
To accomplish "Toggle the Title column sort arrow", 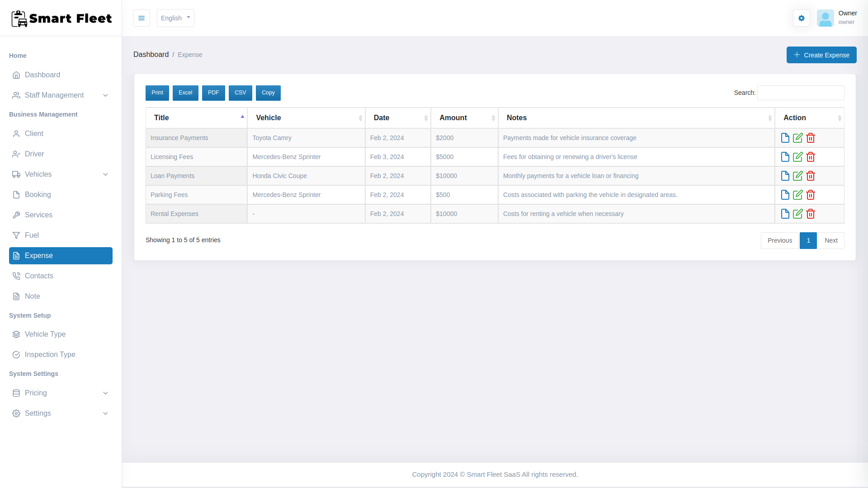I will click(242, 117).
